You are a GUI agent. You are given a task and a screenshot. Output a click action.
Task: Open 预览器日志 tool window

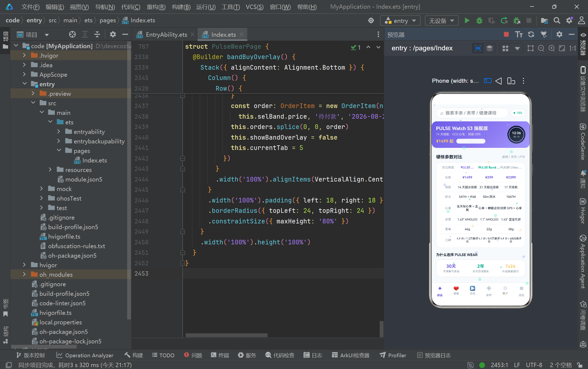434,355
